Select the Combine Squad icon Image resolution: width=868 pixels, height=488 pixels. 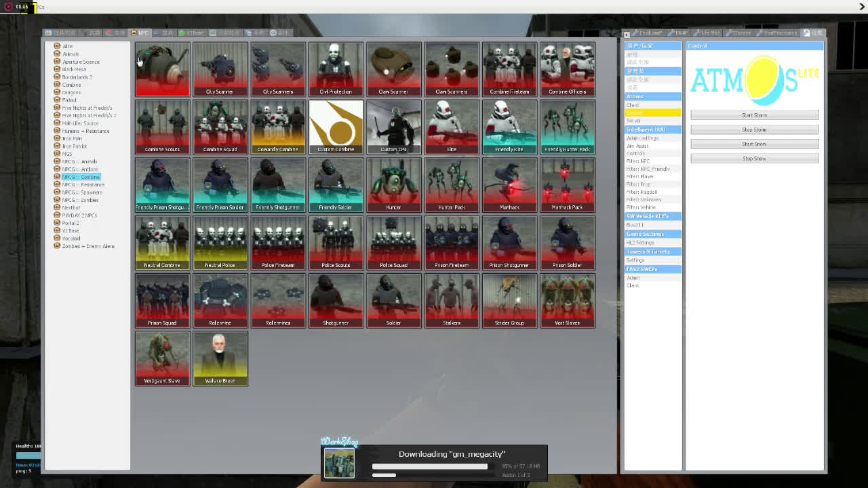pyautogui.click(x=220, y=127)
